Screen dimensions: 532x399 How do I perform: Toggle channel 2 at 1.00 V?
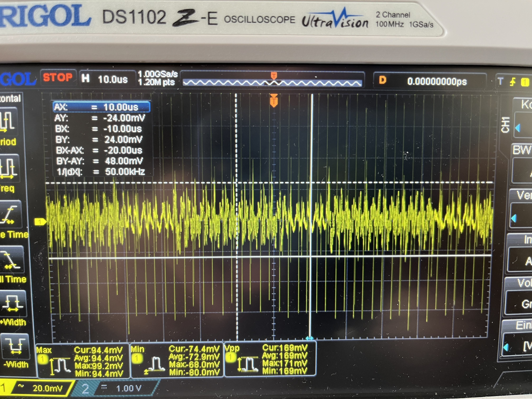click(115, 388)
